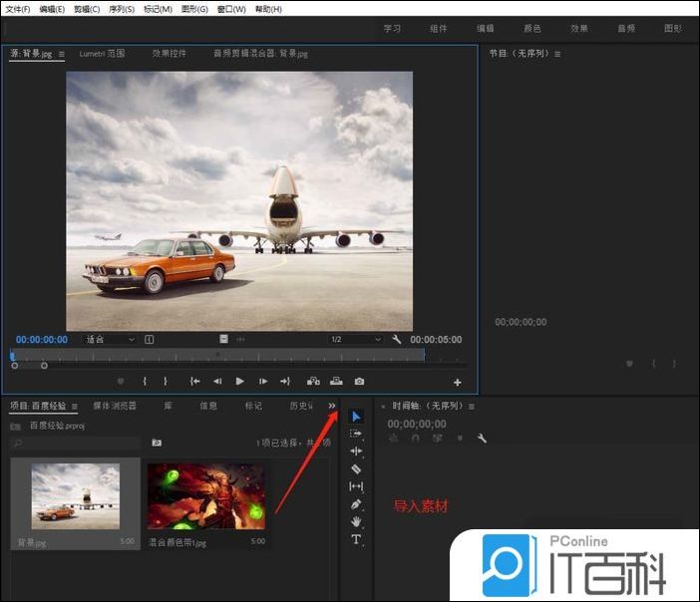Open the 适合 zoom level dropdown
700x602 pixels.
pyautogui.click(x=110, y=339)
